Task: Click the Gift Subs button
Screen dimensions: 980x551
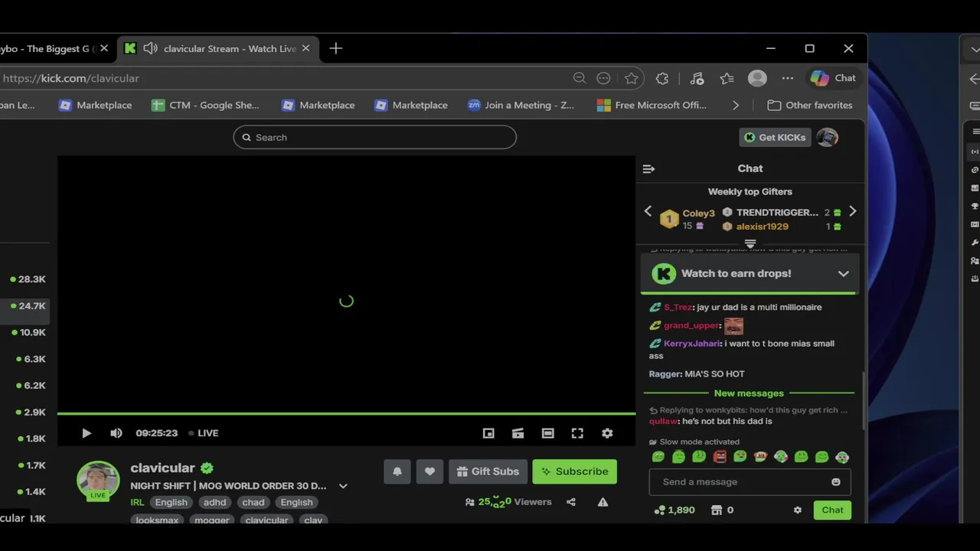Action: pyautogui.click(x=488, y=471)
